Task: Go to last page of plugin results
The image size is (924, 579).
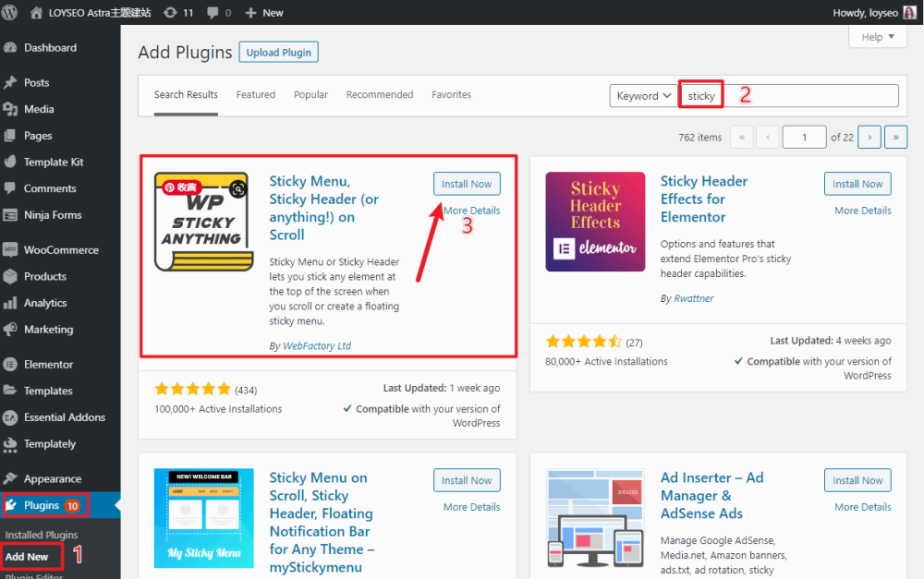Action: coord(895,138)
